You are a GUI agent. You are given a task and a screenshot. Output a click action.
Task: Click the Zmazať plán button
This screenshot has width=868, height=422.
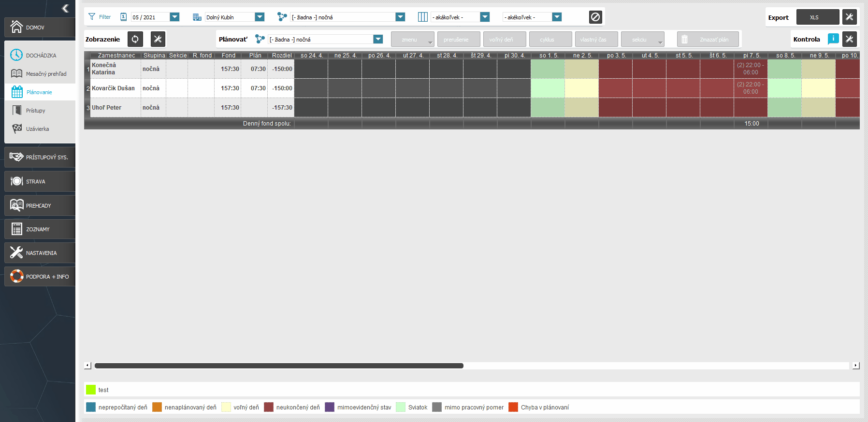coord(708,39)
